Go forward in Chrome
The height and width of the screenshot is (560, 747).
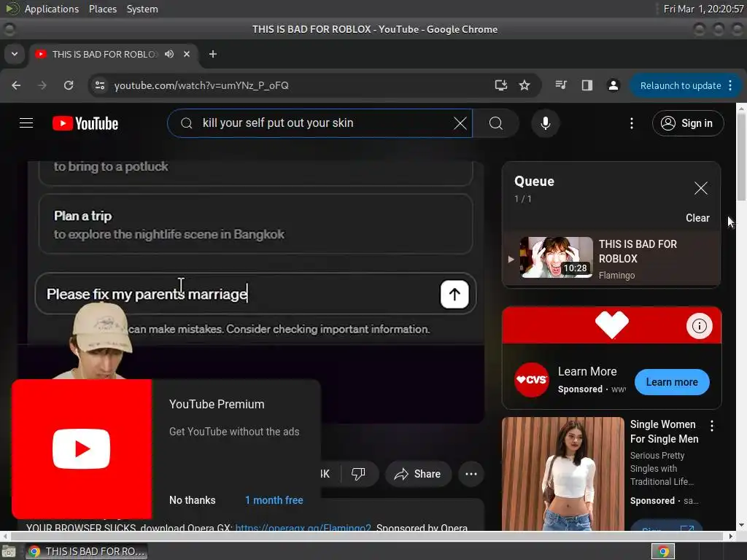pos(42,85)
